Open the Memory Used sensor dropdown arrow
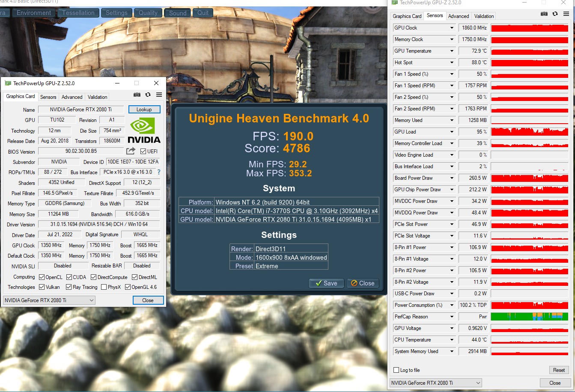This screenshot has width=575, height=392. [452, 120]
